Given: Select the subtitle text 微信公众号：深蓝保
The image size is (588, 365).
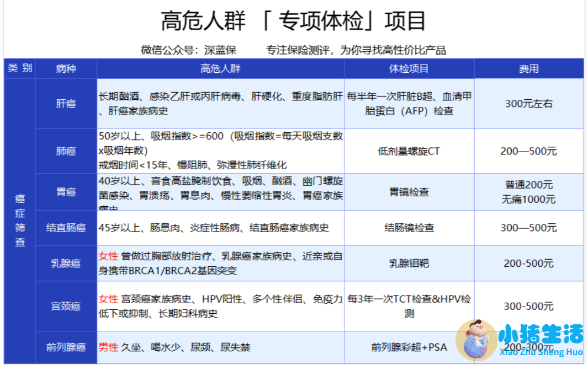Looking at the screenshot, I should point(188,50).
